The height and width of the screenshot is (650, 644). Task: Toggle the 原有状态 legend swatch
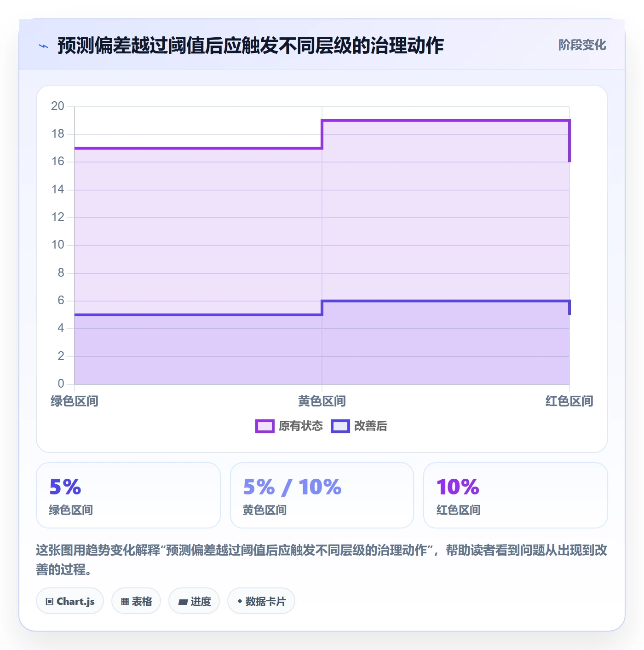pos(265,426)
